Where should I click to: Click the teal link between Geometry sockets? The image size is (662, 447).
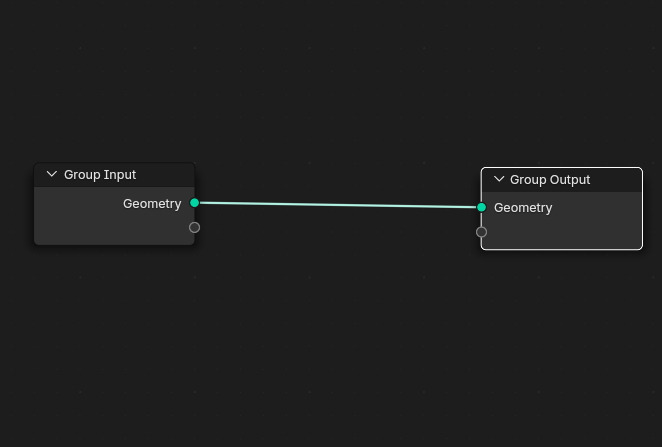[338, 205]
